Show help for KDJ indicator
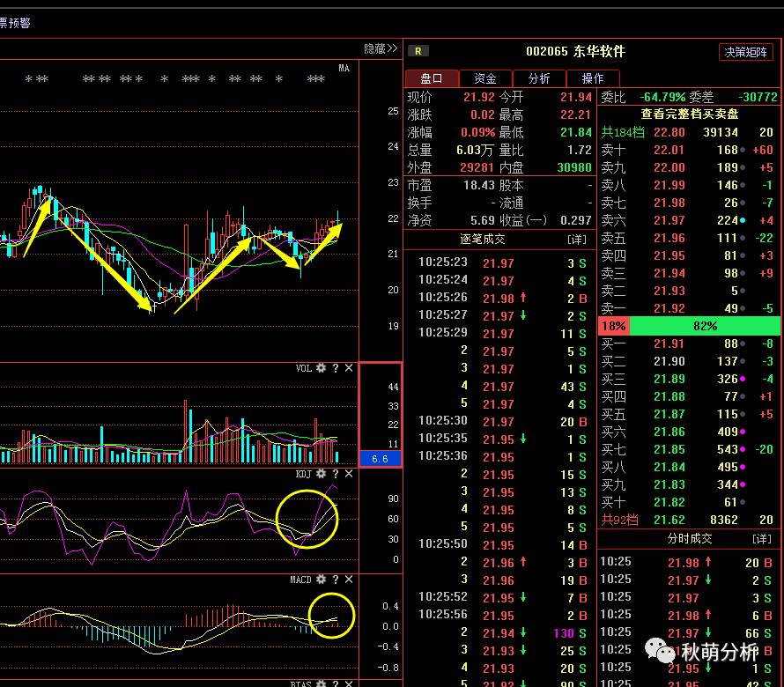Screen dimensions: 784x687 [x=336, y=474]
